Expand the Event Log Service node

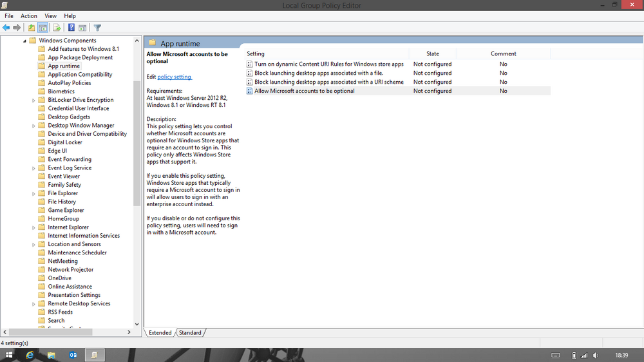pyautogui.click(x=33, y=168)
